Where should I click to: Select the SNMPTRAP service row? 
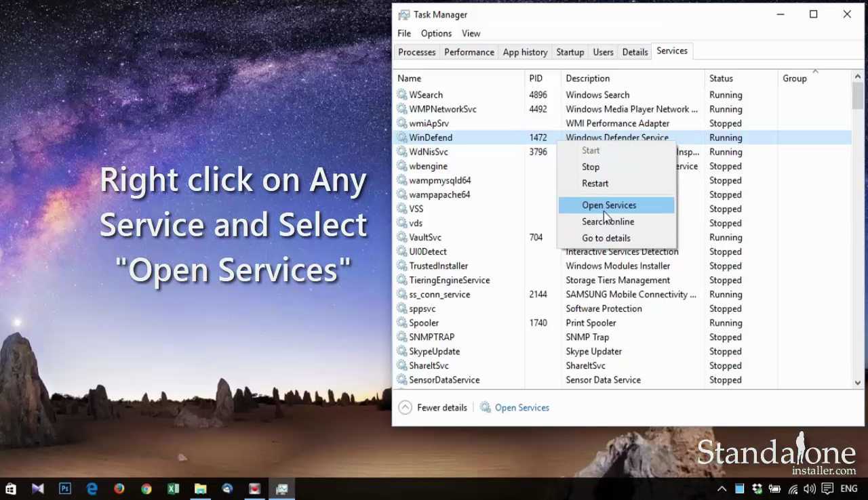[623, 337]
